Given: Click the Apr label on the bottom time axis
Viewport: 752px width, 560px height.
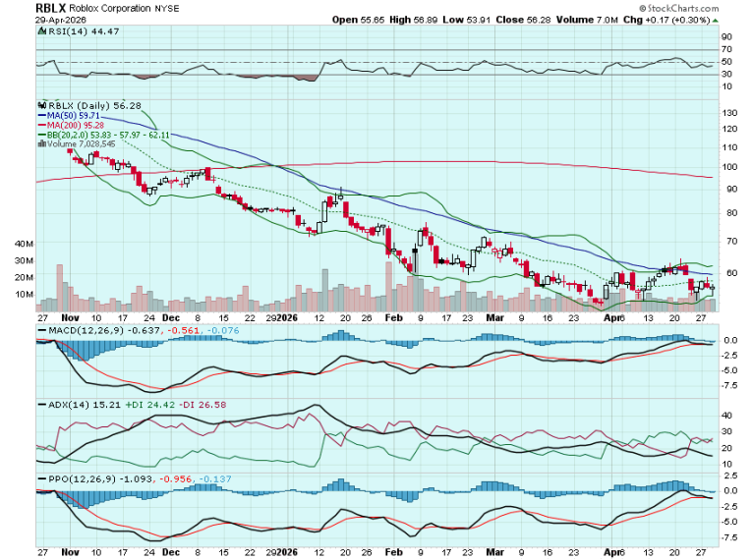Looking at the screenshot, I should [613, 319].
